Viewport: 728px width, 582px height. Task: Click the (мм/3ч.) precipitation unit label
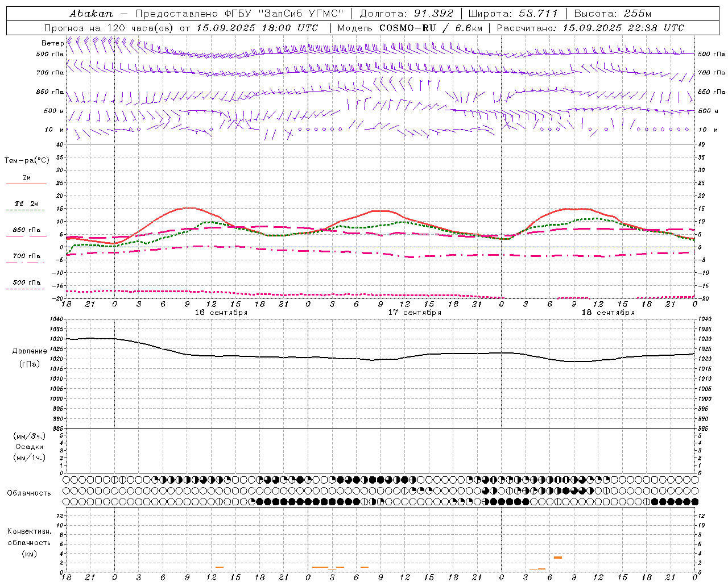tap(30, 436)
